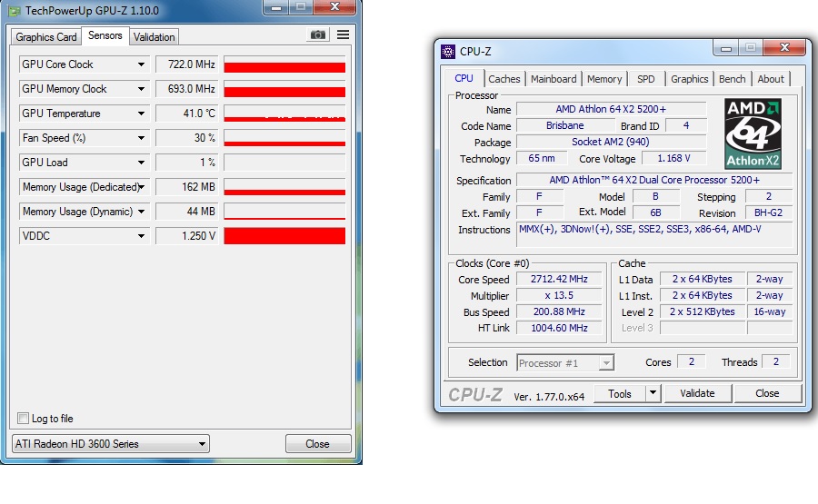Minimize the CPU-Z window
This screenshot has height=504, width=818.
[x=725, y=48]
